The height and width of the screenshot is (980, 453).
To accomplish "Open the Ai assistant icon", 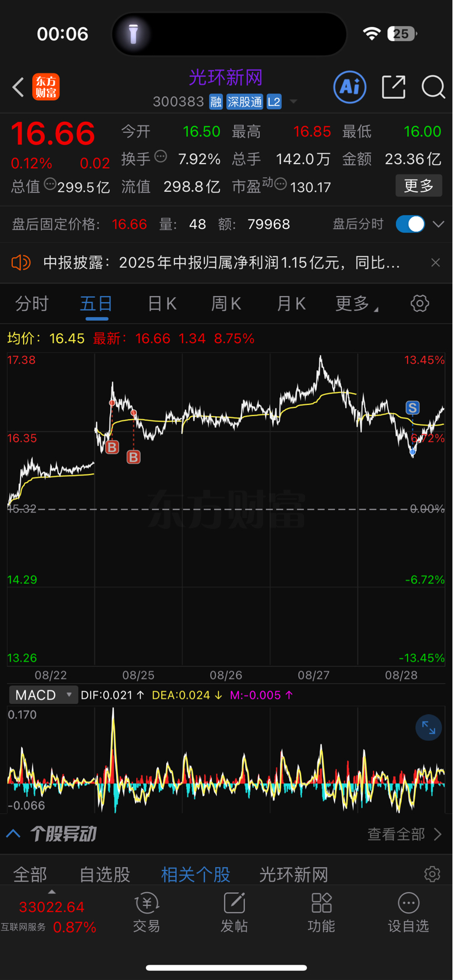I will pos(350,87).
